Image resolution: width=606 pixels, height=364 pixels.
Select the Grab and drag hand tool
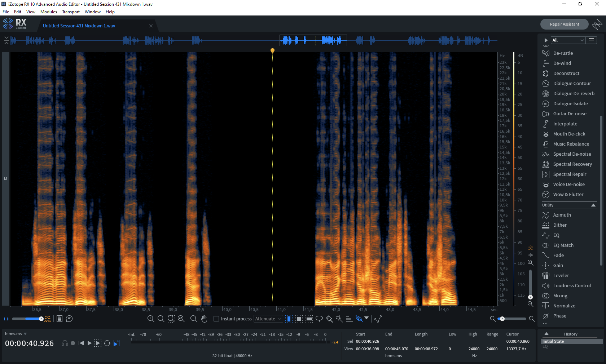(x=204, y=319)
